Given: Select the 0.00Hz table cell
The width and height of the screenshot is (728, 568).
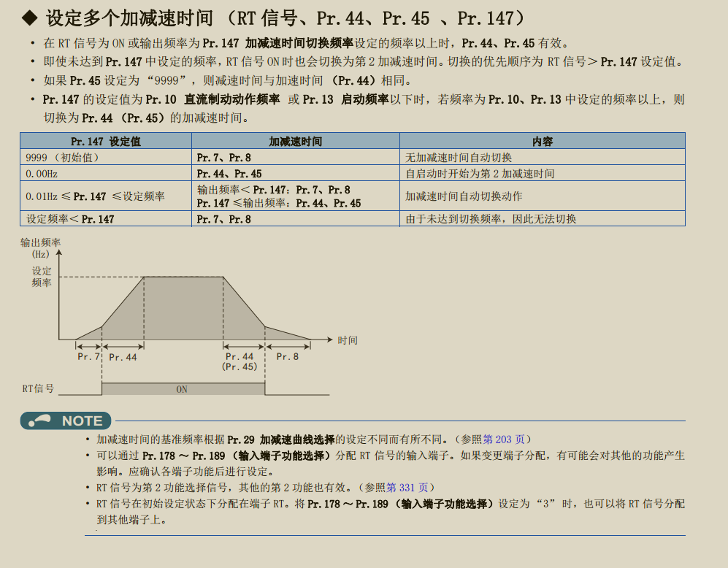Looking at the screenshot, I should [42, 174].
